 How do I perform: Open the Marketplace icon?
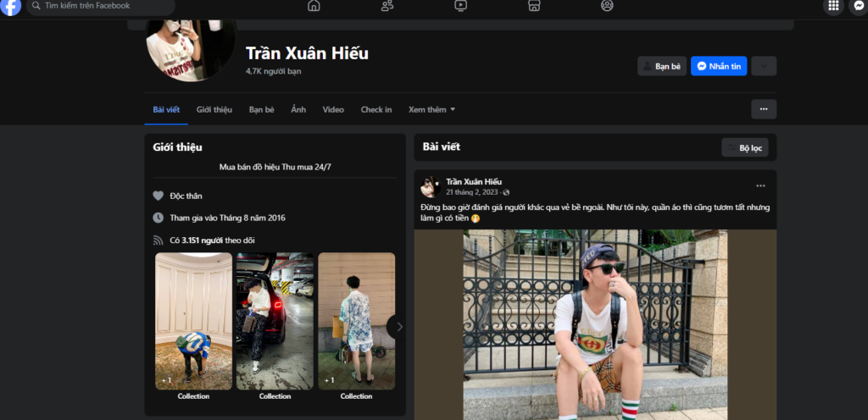pos(534,6)
